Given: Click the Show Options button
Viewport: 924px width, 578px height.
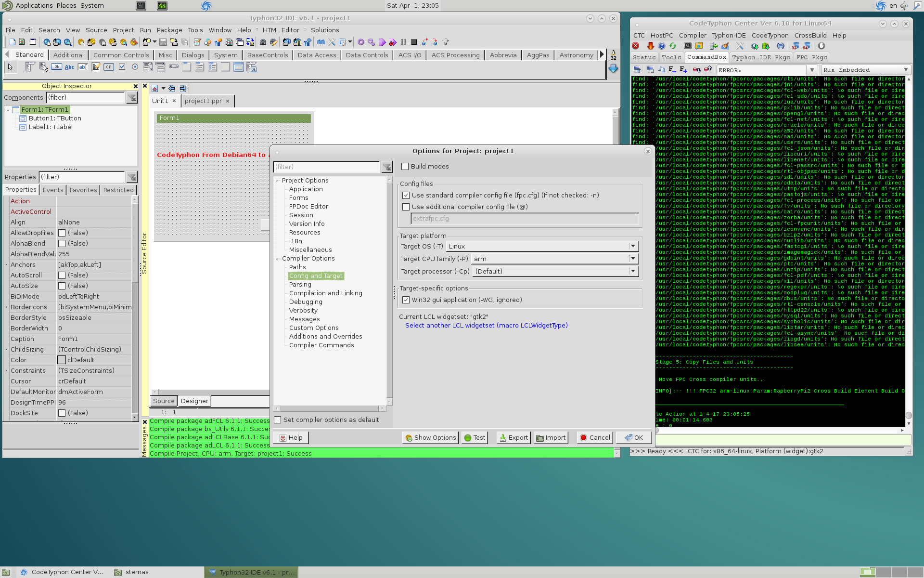Looking at the screenshot, I should click(431, 437).
